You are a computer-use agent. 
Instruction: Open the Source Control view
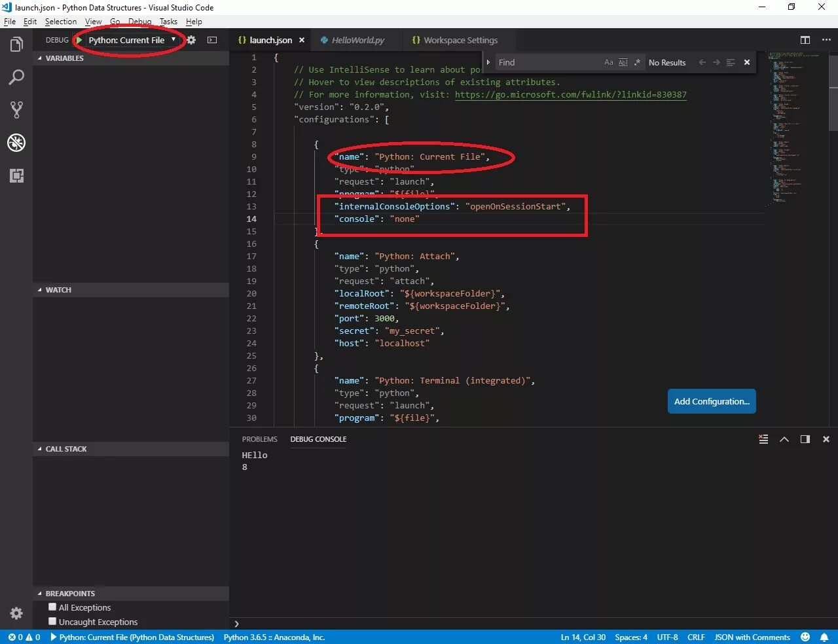(x=16, y=110)
